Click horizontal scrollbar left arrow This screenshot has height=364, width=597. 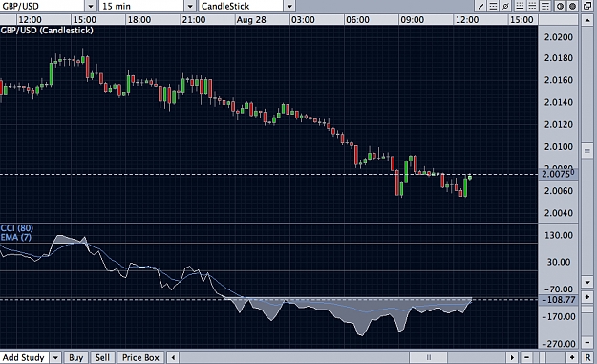tap(173, 357)
